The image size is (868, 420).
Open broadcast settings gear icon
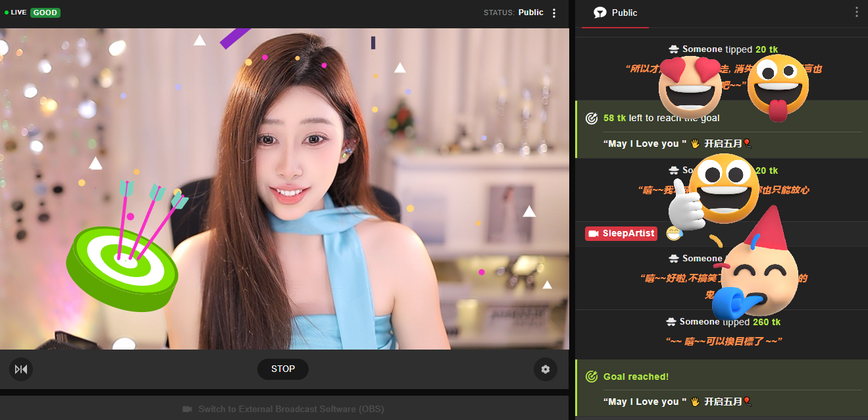(545, 369)
